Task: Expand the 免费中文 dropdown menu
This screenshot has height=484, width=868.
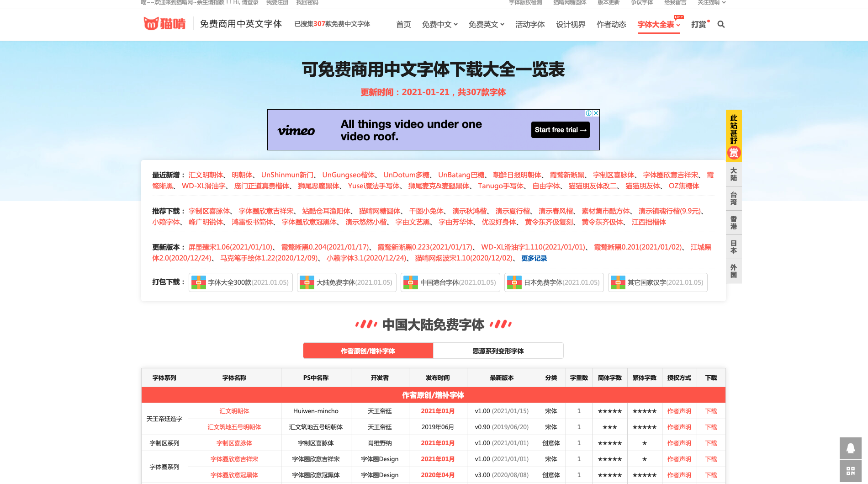Action: click(439, 25)
